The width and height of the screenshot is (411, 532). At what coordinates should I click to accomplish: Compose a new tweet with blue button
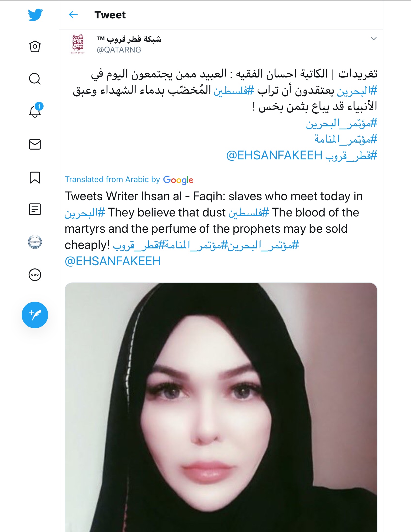35,315
